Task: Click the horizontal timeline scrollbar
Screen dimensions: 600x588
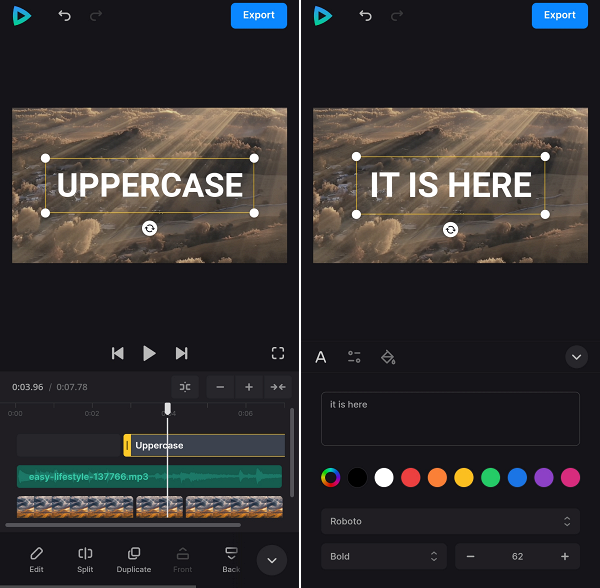Action: (123, 525)
